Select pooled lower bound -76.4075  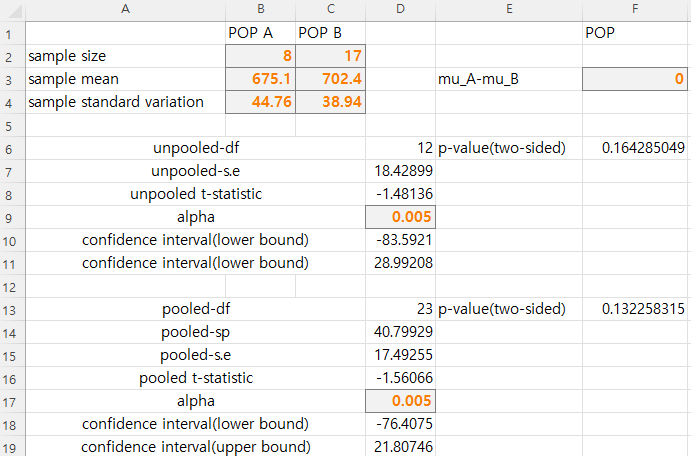401,424
